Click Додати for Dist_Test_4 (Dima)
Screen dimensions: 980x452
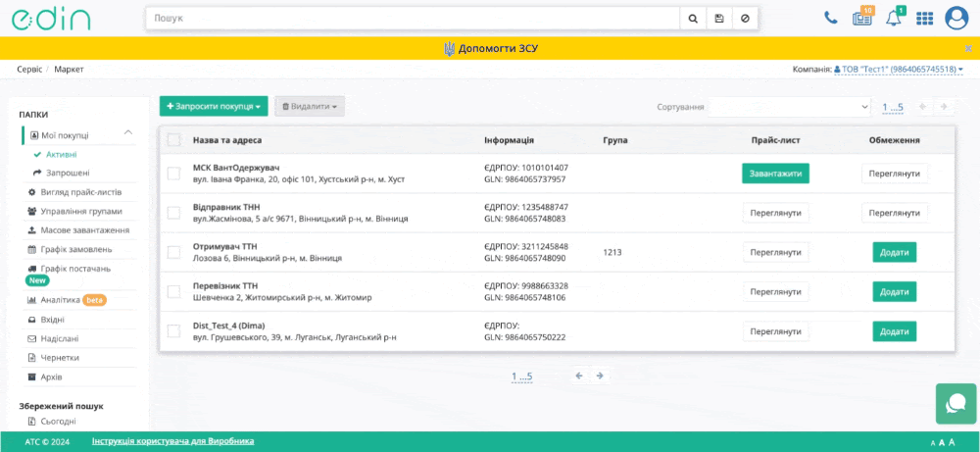(895, 331)
